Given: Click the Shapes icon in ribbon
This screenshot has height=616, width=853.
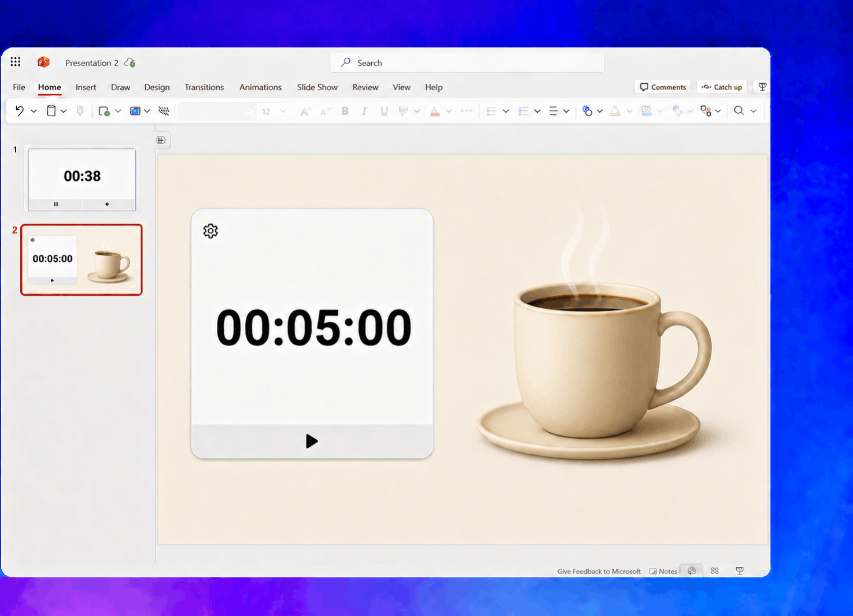Looking at the screenshot, I should click(587, 111).
